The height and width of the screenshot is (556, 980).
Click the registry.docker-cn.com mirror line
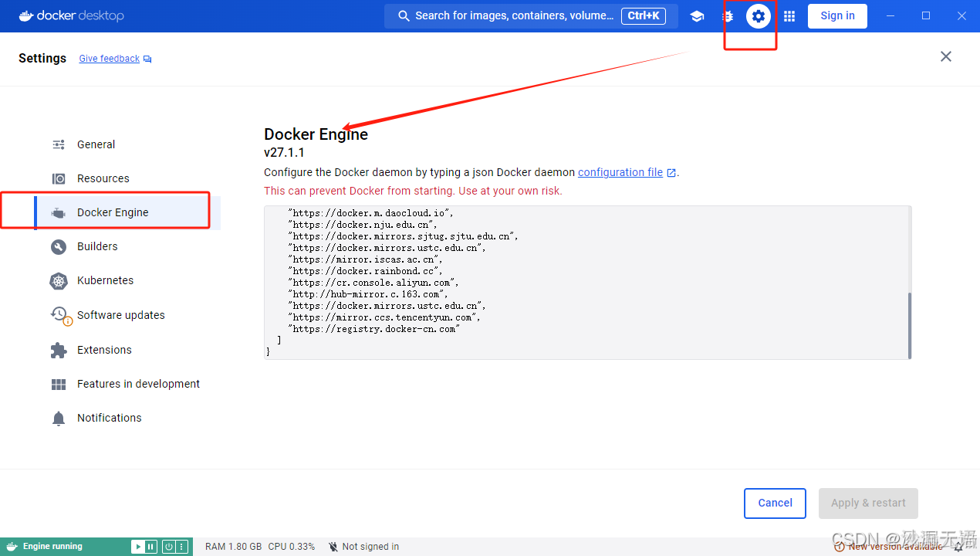[374, 329]
